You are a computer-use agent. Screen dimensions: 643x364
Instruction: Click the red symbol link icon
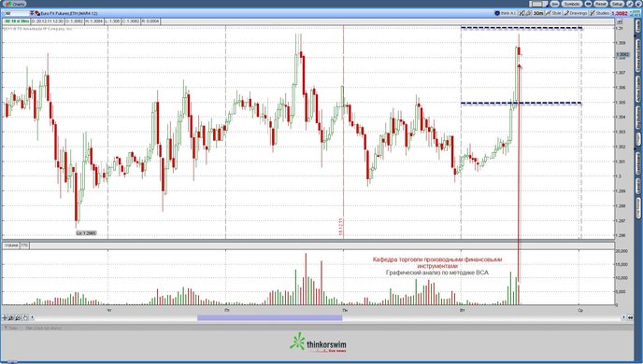pos(37,13)
